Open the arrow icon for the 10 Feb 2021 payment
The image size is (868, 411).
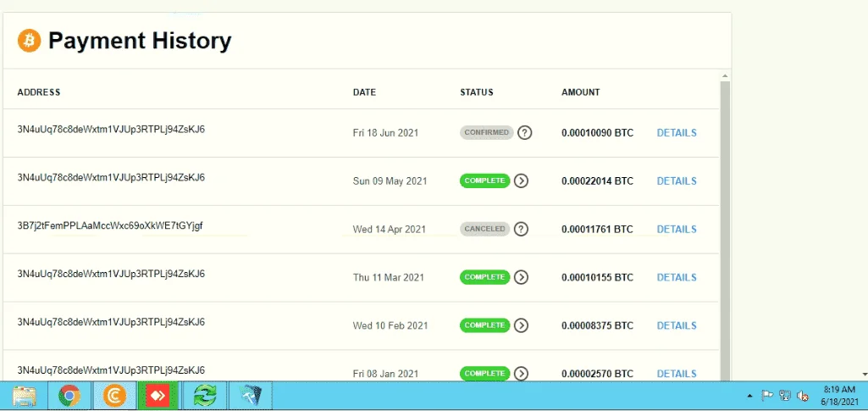[x=521, y=325]
